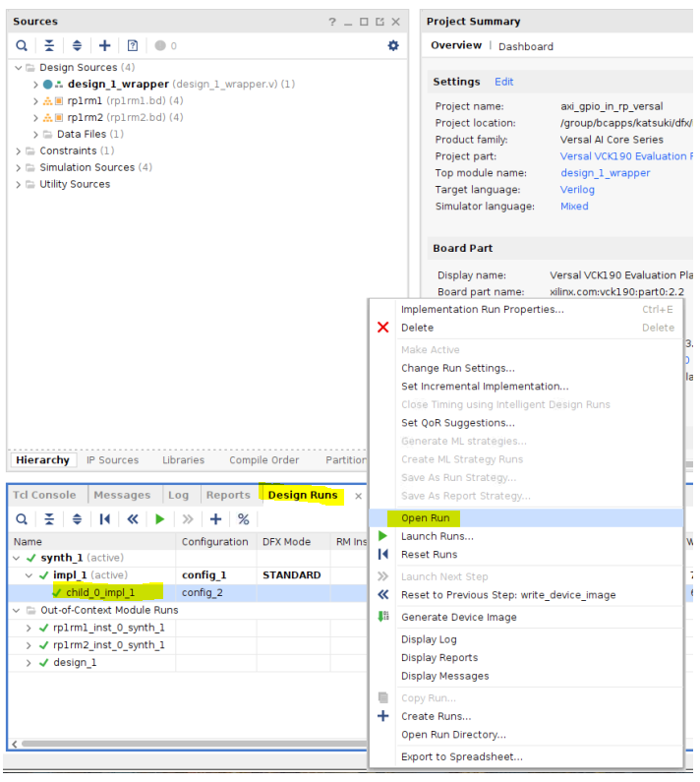This screenshot has height=782, width=700.
Task: Expand Utility Sources folder
Action: coord(19,185)
